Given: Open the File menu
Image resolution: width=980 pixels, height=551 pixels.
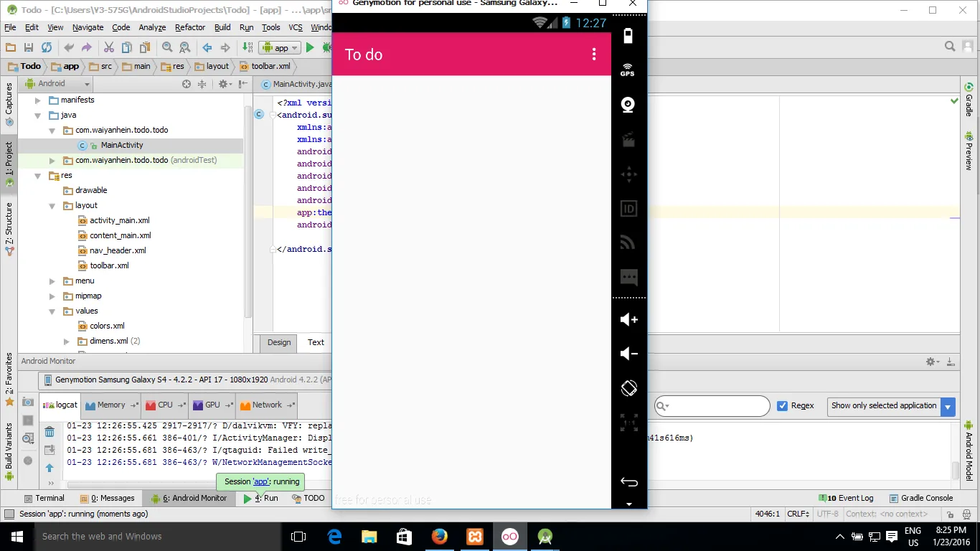Looking at the screenshot, I should [x=10, y=27].
